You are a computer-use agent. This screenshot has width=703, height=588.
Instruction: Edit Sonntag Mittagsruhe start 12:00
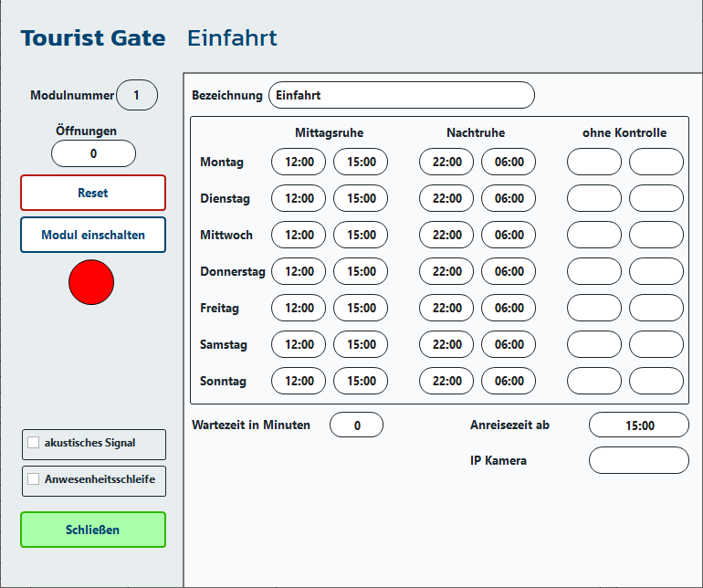[x=299, y=381]
